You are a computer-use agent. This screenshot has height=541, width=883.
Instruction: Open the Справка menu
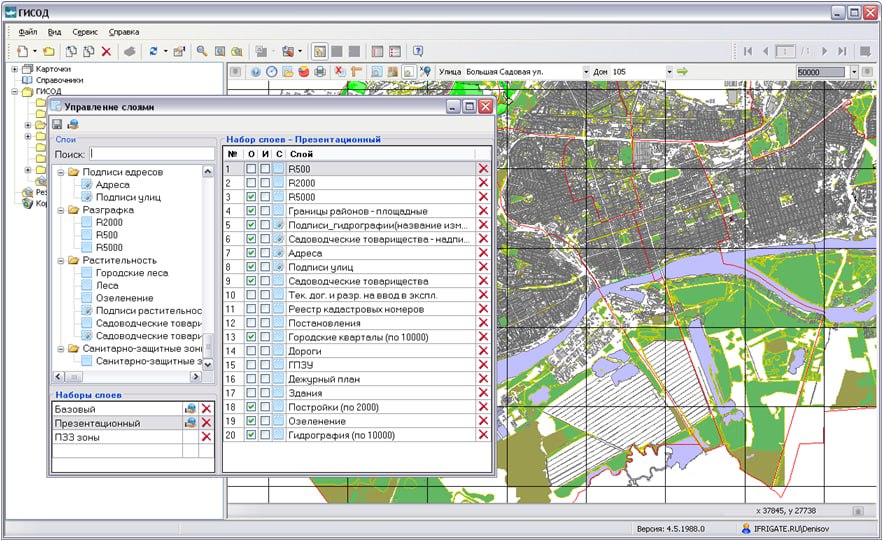pyautogui.click(x=124, y=32)
